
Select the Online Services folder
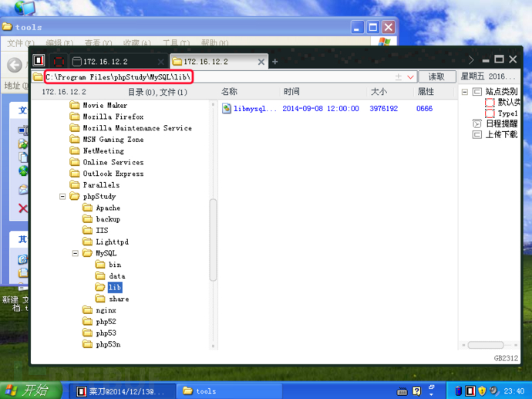(x=106, y=162)
